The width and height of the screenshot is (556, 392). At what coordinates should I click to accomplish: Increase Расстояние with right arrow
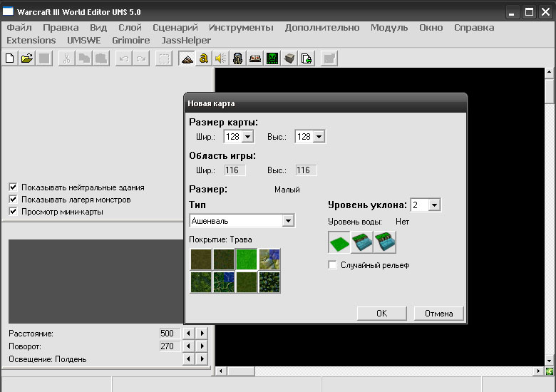coord(202,333)
